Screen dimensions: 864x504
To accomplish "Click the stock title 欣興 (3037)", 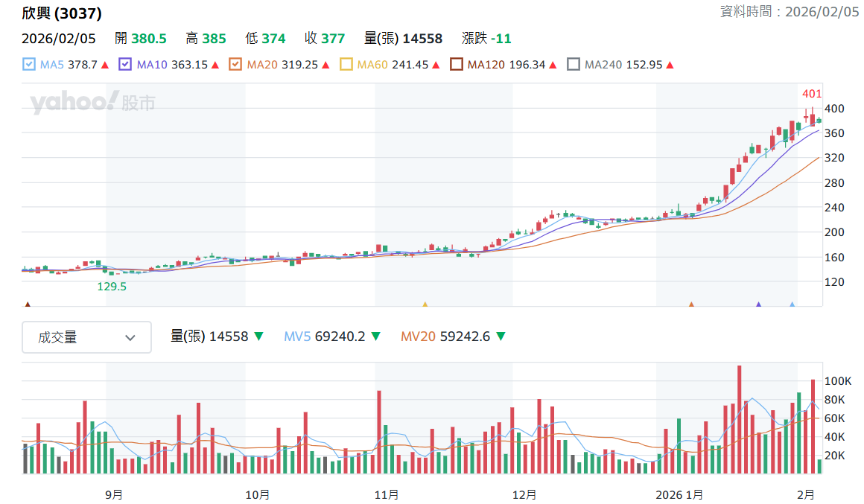I will point(62,13).
